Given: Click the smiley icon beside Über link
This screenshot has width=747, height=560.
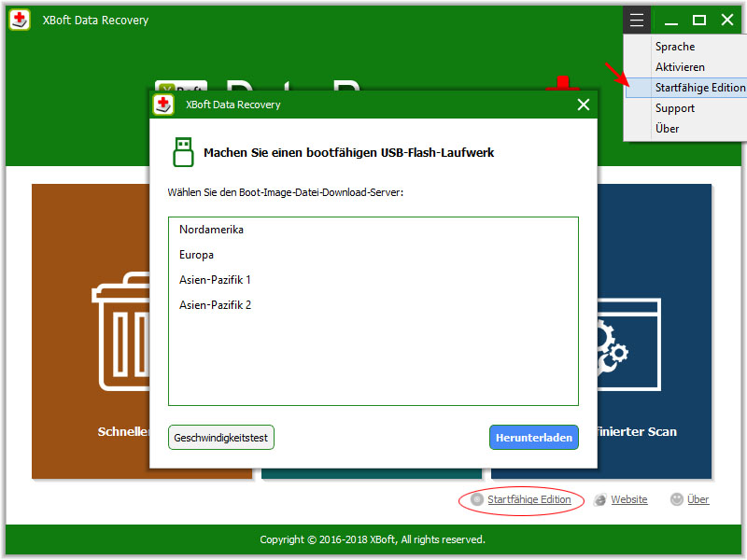Looking at the screenshot, I should 676,499.
